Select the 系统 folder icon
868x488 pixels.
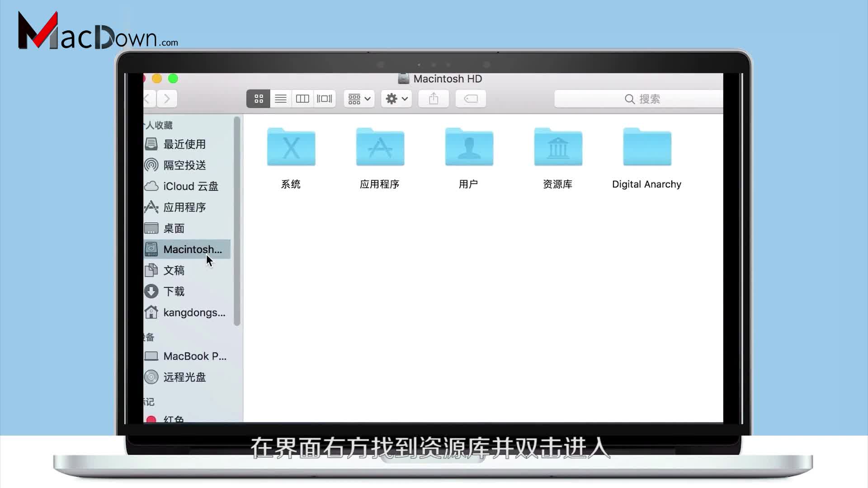click(x=291, y=148)
